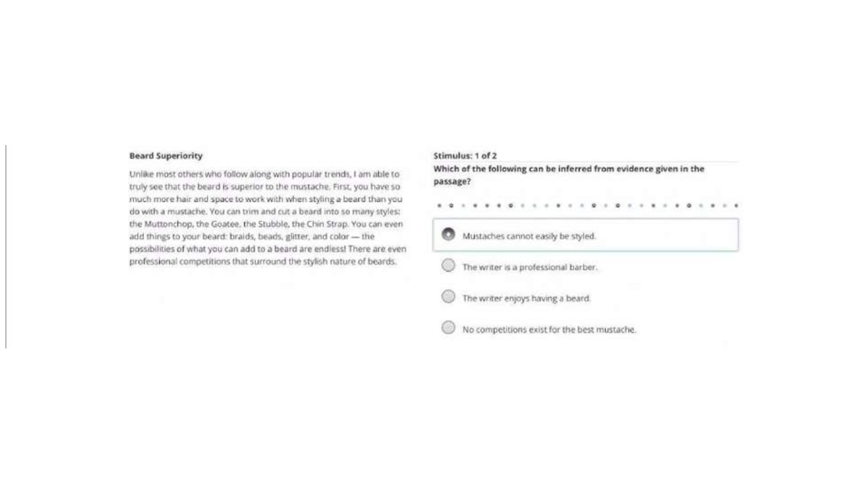
Task: Click 'professional competitions' in the passage's last line
Action: point(179,261)
